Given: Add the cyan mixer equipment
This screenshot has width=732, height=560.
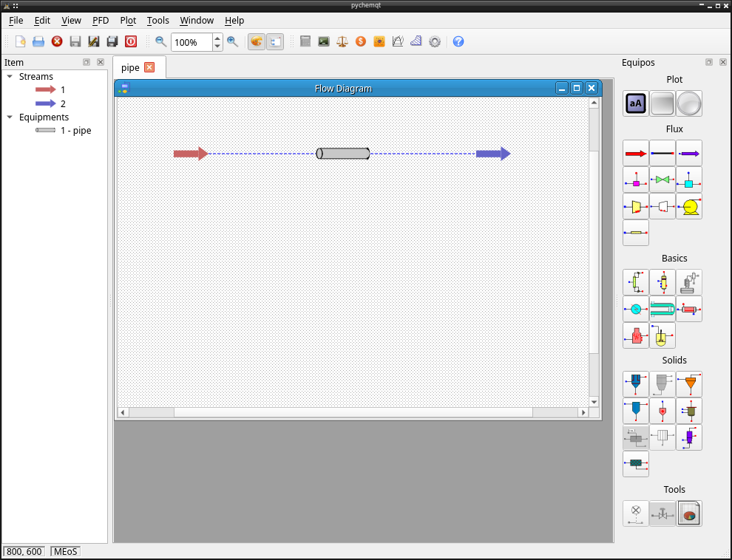Looking at the screenshot, I should (x=688, y=180).
